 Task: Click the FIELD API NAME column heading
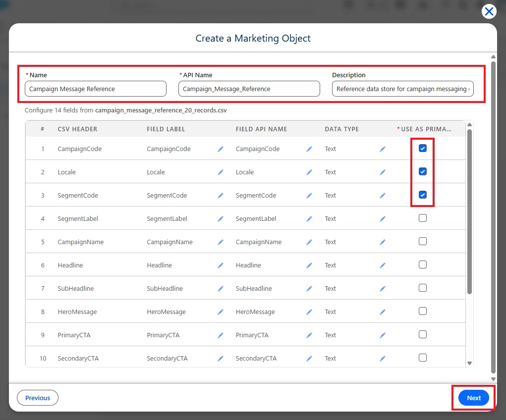click(x=261, y=129)
